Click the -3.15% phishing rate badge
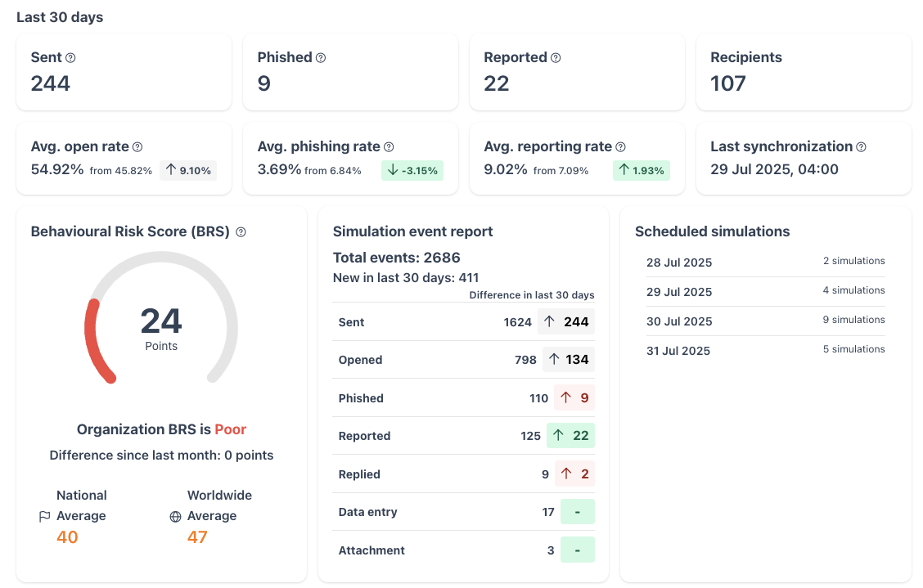 [412, 171]
